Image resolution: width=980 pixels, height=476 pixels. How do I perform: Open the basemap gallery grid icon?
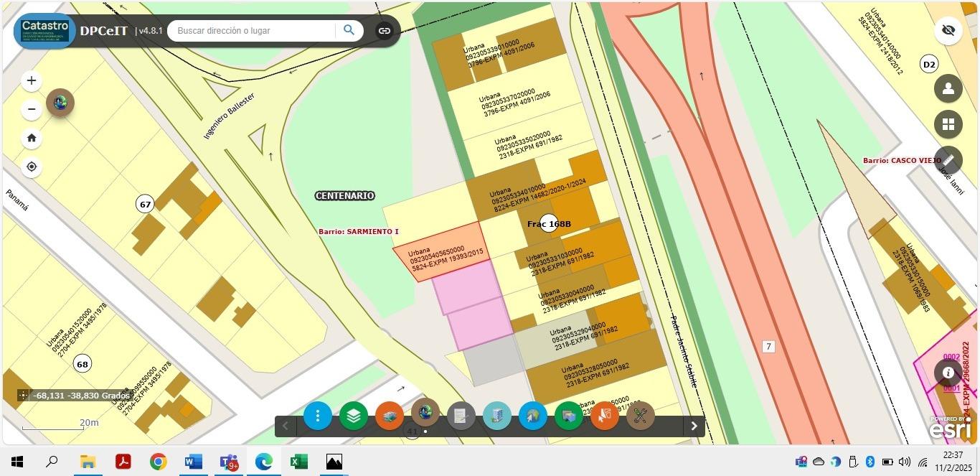(x=948, y=124)
